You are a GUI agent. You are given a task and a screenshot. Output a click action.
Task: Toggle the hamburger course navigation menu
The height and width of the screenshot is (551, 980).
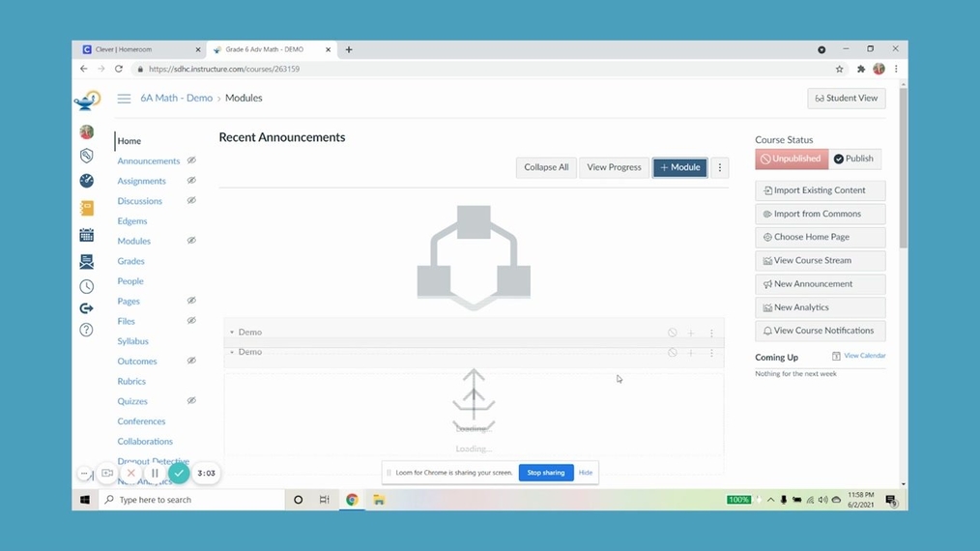pyautogui.click(x=124, y=99)
